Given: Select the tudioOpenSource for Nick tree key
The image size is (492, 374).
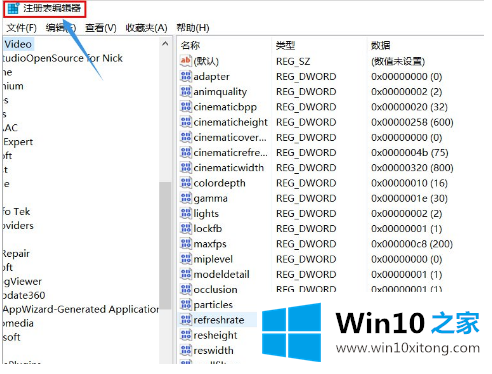Looking at the screenshot, I should [x=63, y=58].
